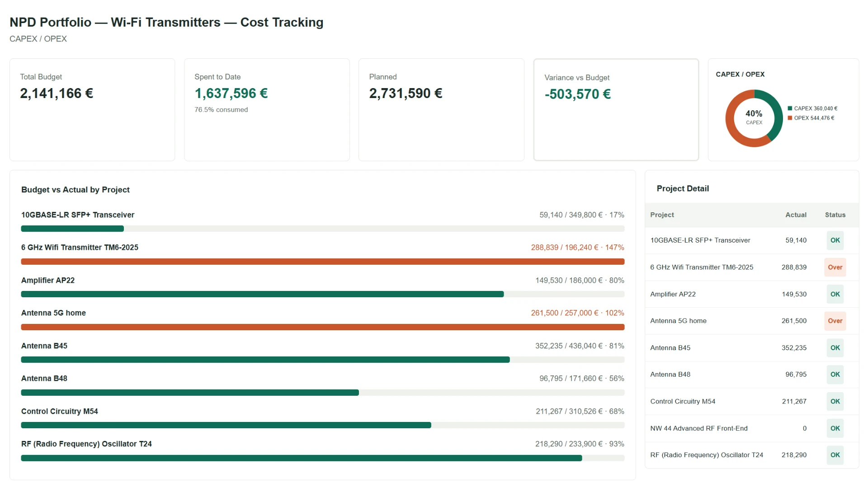Image resolution: width=868 pixels, height=487 pixels.
Task: Click the Control Circuitry M54 progress bar
Action: (323, 425)
